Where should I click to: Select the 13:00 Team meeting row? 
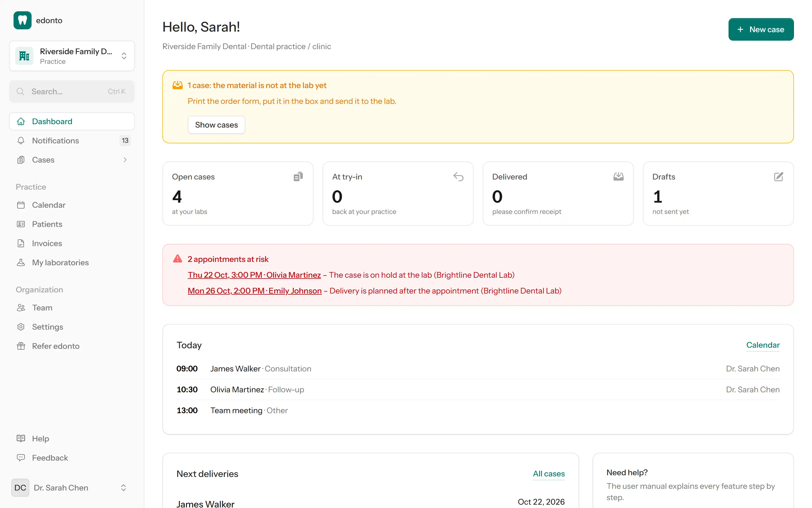tap(478, 410)
